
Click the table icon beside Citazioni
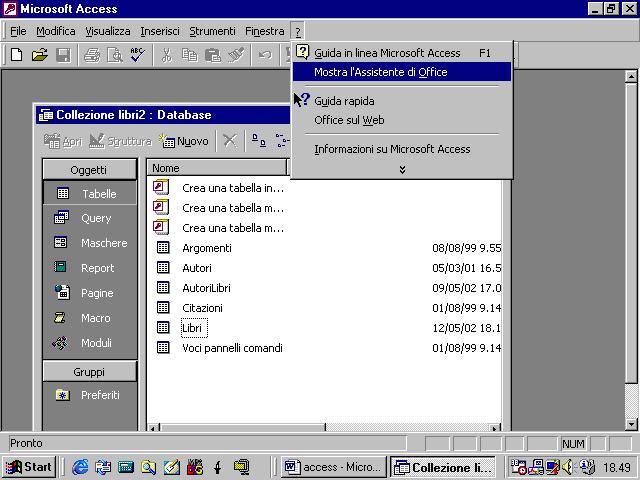pyautogui.click(x=163, y=308)
